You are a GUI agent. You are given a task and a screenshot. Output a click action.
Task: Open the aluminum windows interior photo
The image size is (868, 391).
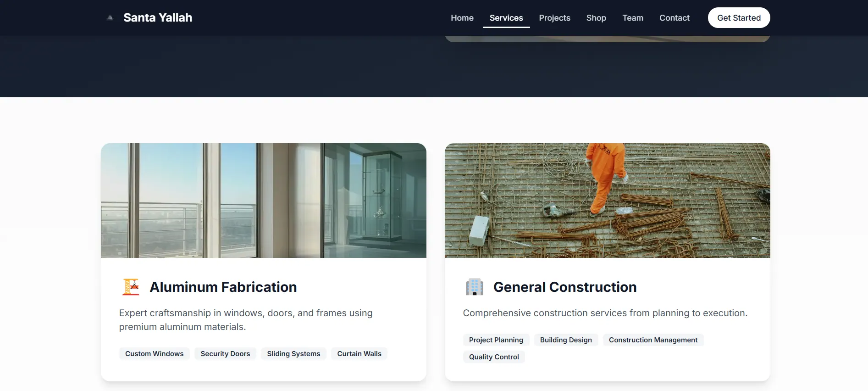point(264,201)
